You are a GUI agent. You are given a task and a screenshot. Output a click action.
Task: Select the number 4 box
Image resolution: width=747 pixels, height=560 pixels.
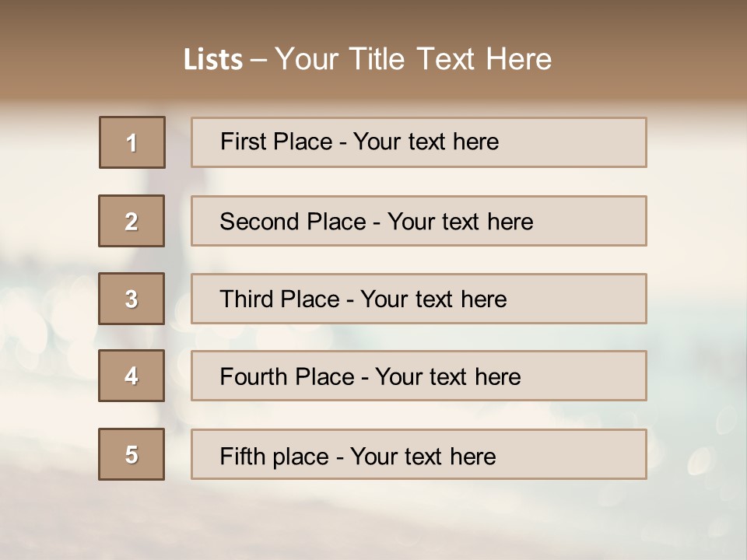132,376
